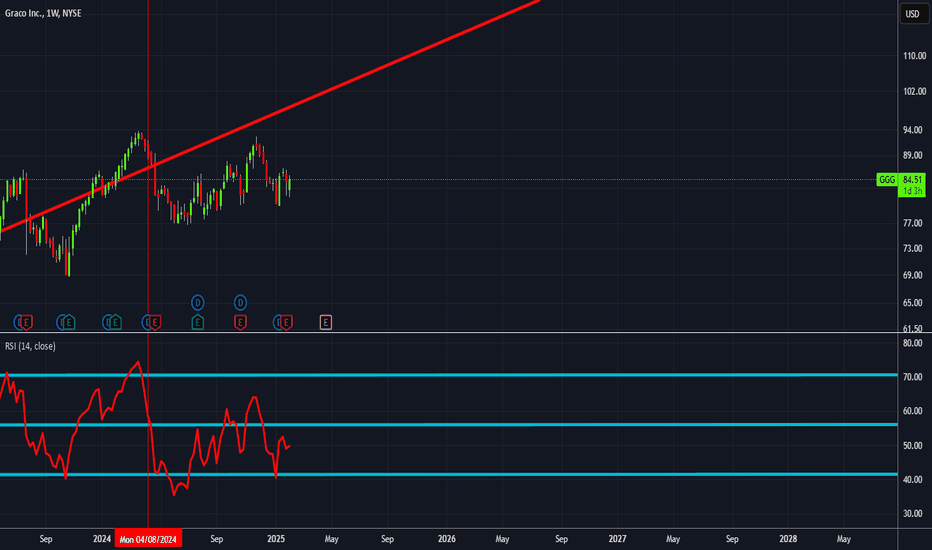Click teal earnings marker closest to 2024 label
932x550 pixels.
[x=115, y=322]
